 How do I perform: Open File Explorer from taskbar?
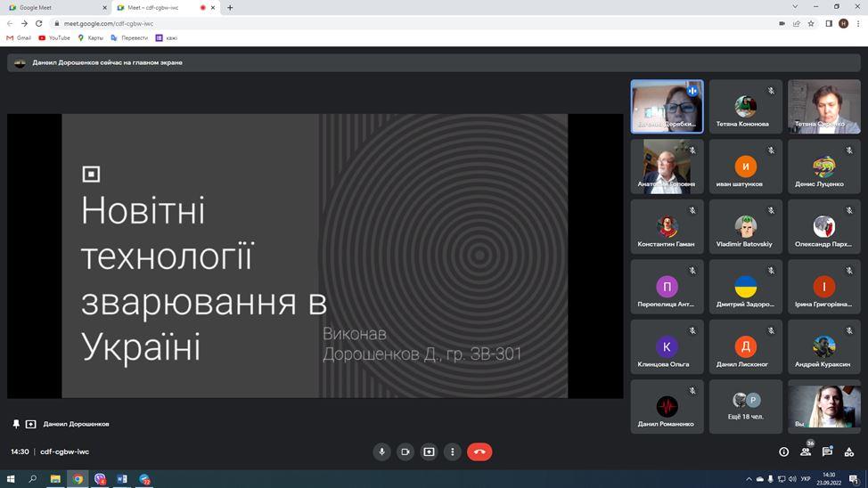(55, 478)
